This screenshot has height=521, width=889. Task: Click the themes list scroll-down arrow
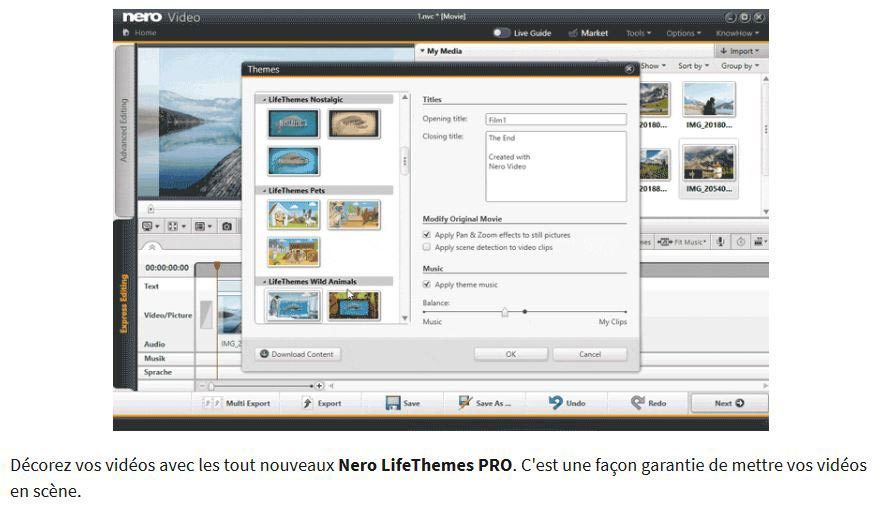tap(405, 318)
